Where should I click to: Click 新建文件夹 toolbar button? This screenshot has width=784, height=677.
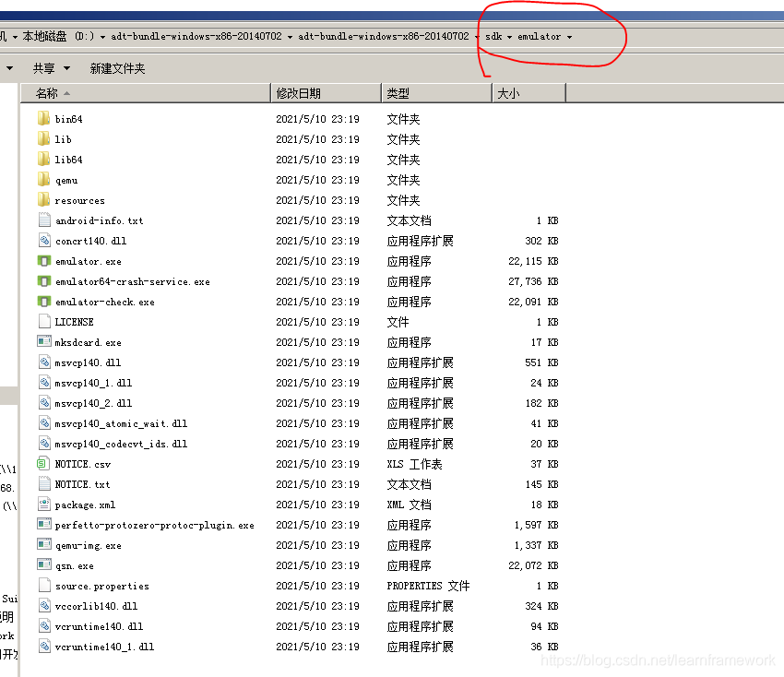coord(117,68)
